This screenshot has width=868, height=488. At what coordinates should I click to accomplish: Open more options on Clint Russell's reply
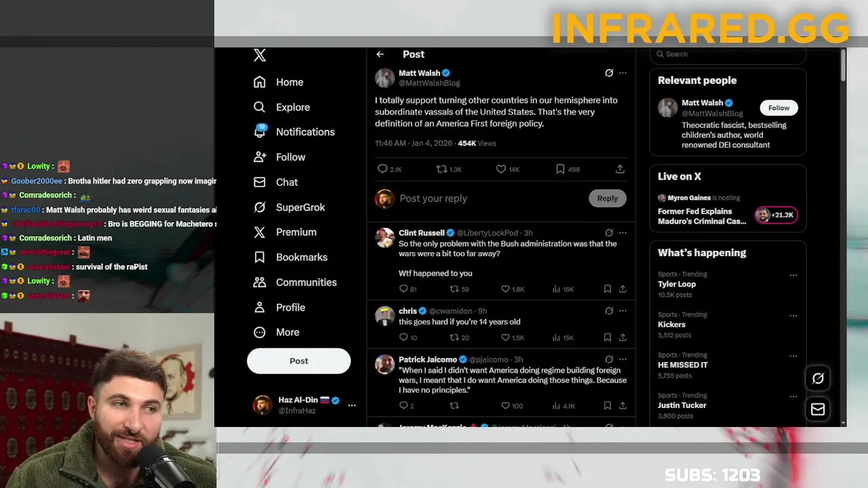[623, 232]
